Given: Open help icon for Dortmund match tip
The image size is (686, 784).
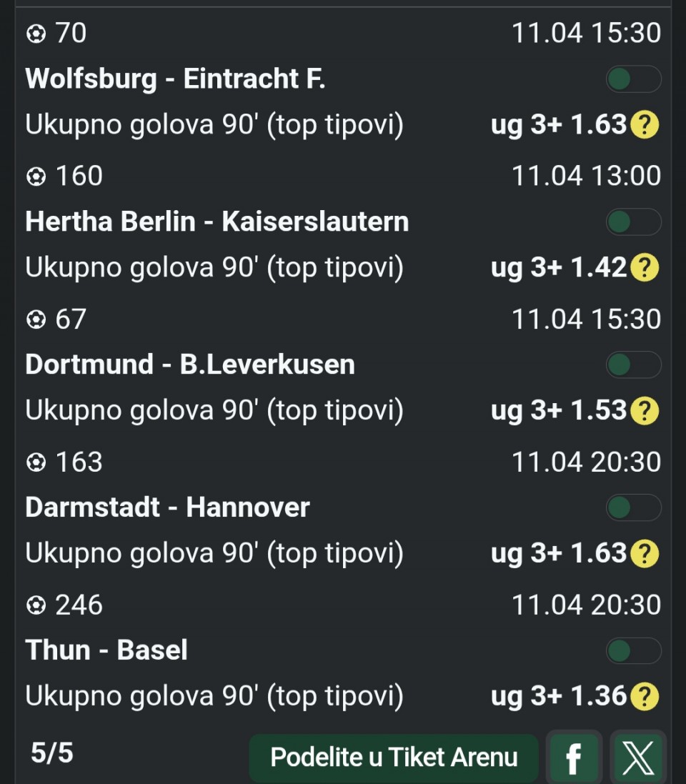Looking at the screenshot, I should tap(645, 412).
